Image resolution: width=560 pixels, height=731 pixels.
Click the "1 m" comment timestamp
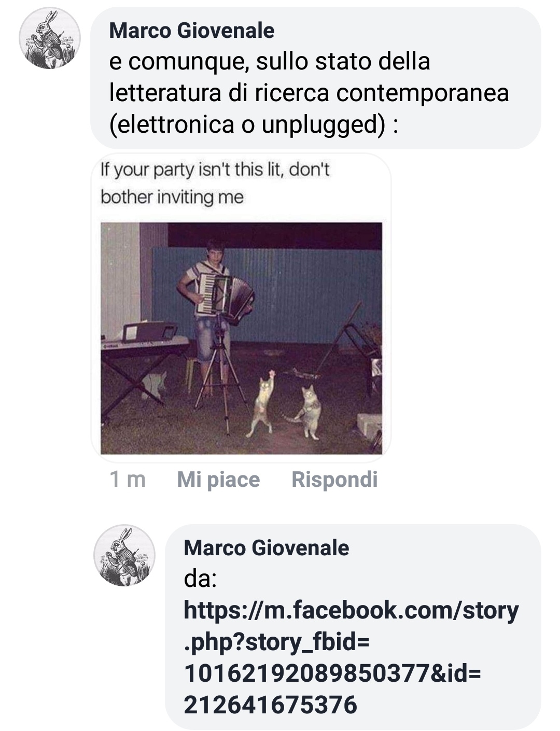coord(128,479)
